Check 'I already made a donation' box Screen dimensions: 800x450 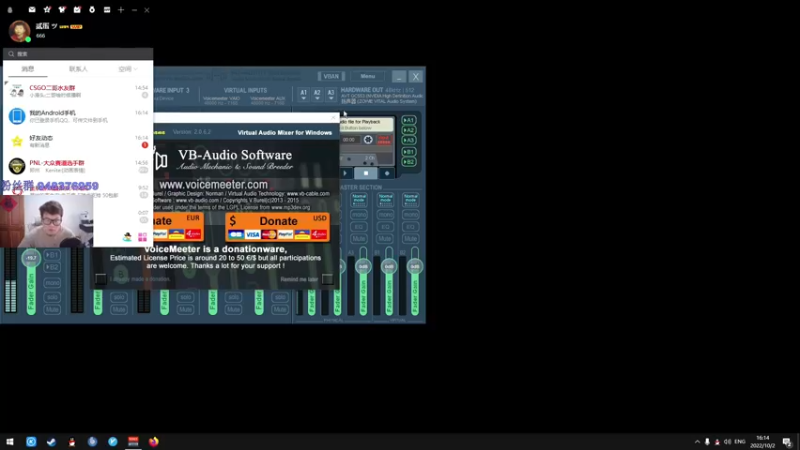(101, 279)
